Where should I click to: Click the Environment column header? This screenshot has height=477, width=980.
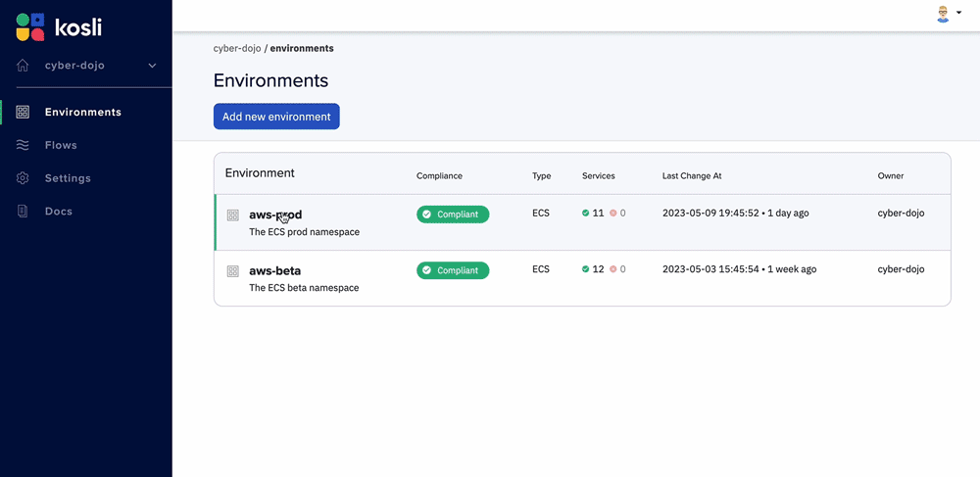point(260,173)
